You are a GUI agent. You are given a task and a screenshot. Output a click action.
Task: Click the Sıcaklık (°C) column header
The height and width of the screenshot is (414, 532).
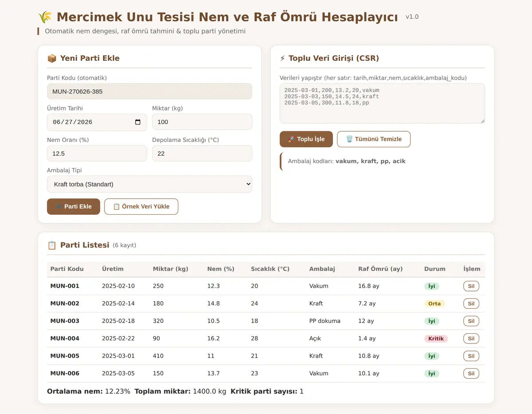coord(270,269)
